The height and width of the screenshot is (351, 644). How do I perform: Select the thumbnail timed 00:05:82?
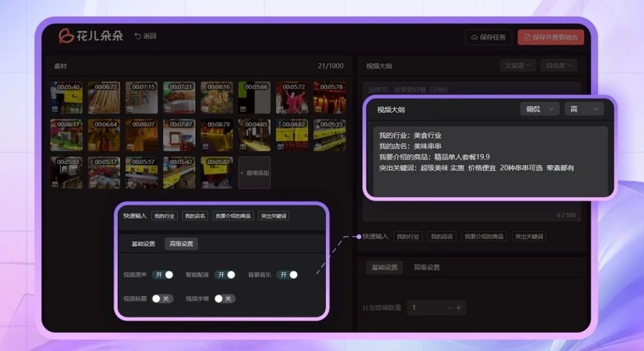pyautogui.click(x=217, y=172)
